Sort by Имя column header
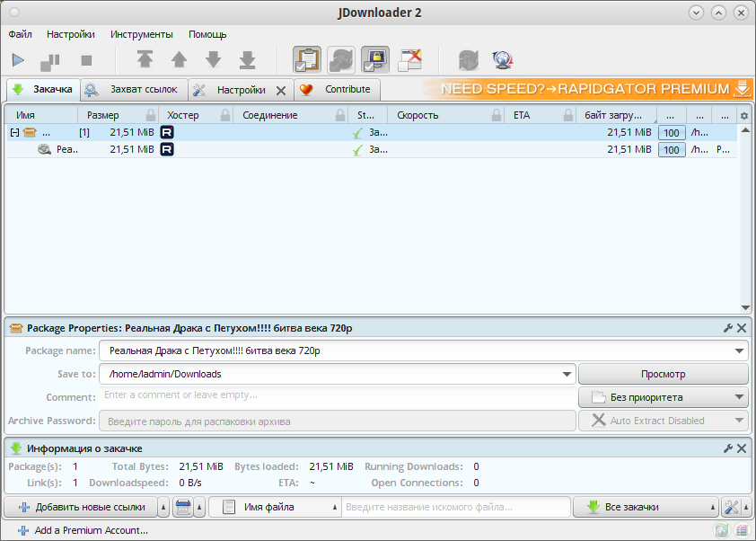The height and width of the screenshot is (541, 756). pos(41,115)
